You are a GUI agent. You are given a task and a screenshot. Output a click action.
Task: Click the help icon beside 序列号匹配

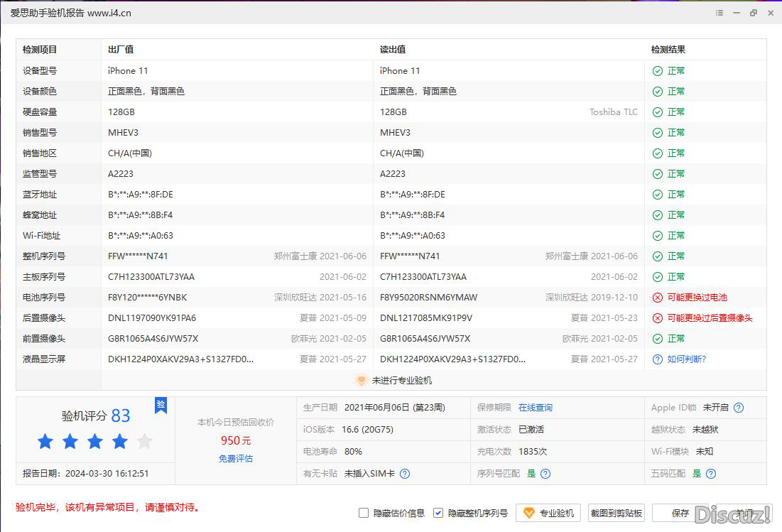[545, 474]
